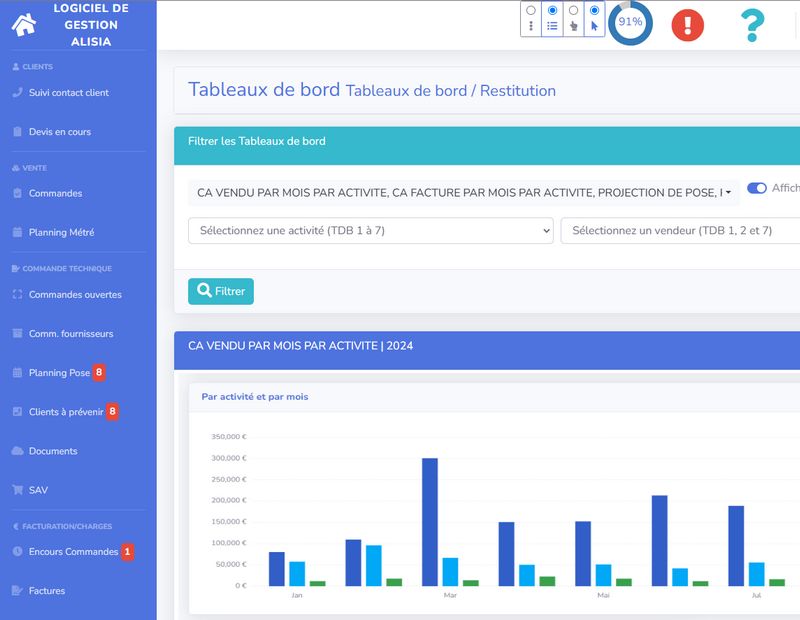Click the phone icon for Suivi contact client
Image resolution: width=800 pixels, height=620 pixels.
[17, 93]
